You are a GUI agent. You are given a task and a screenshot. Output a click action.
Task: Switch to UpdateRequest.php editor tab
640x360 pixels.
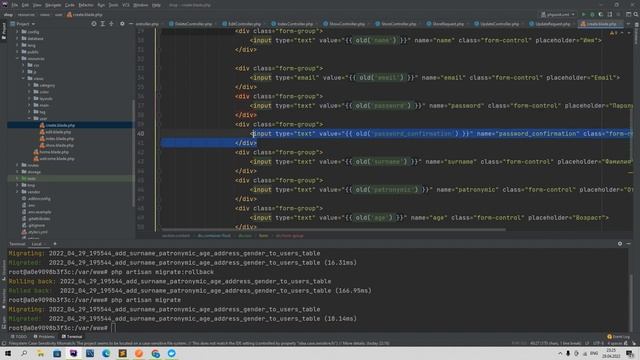coord(550,24)
